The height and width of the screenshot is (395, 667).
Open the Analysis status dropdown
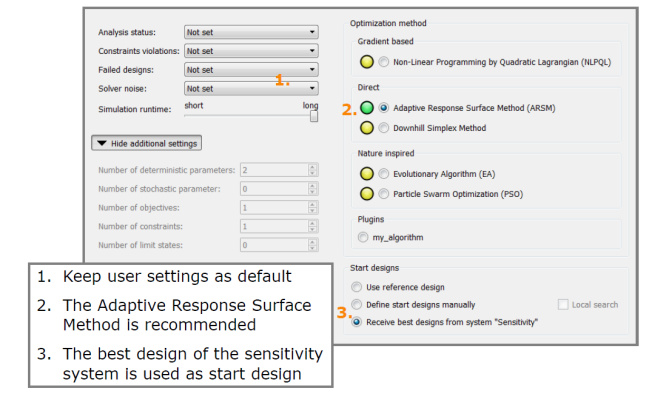point(251,32)
